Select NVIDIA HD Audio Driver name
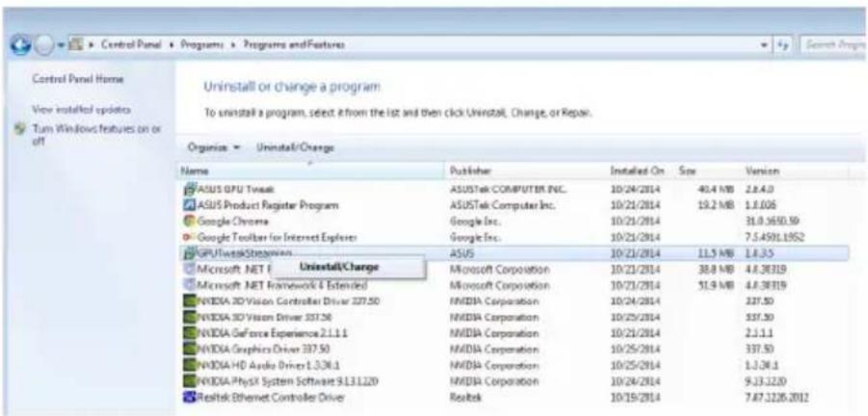This screenshot has width=868, height=416. pos(268,366)
